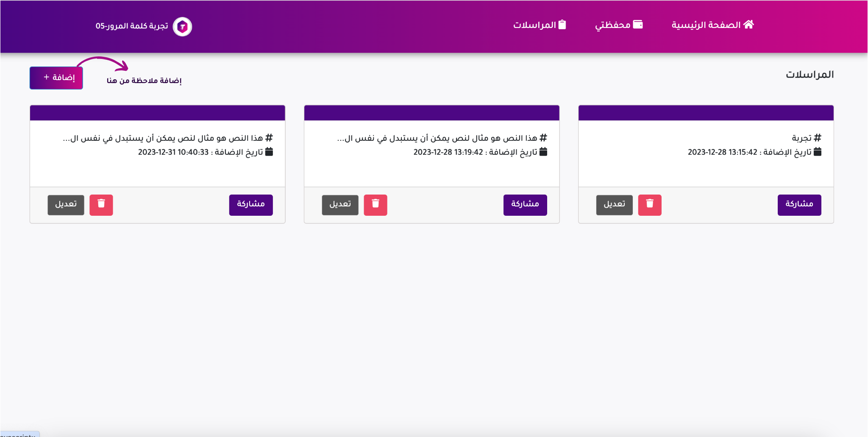This screenshot has width=868, height=437.
Task: Click calendar icon on the تجربة card
Action: [818, 152]
